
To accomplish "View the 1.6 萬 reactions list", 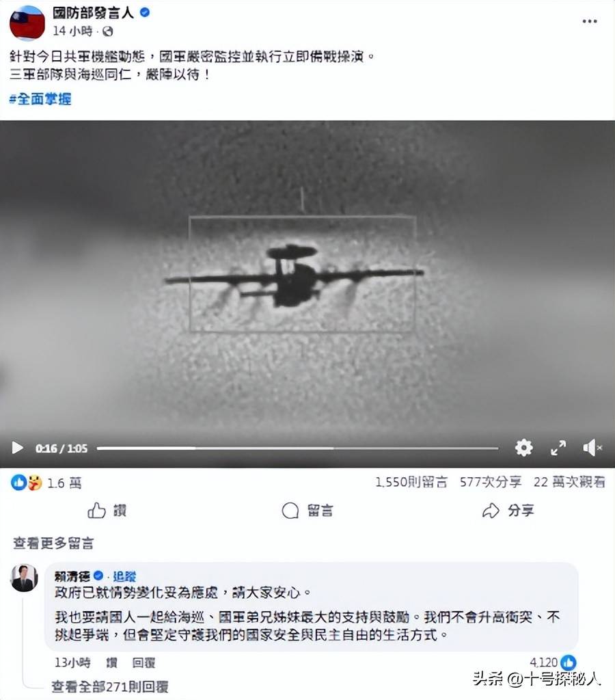I will [x=46, y=483].
